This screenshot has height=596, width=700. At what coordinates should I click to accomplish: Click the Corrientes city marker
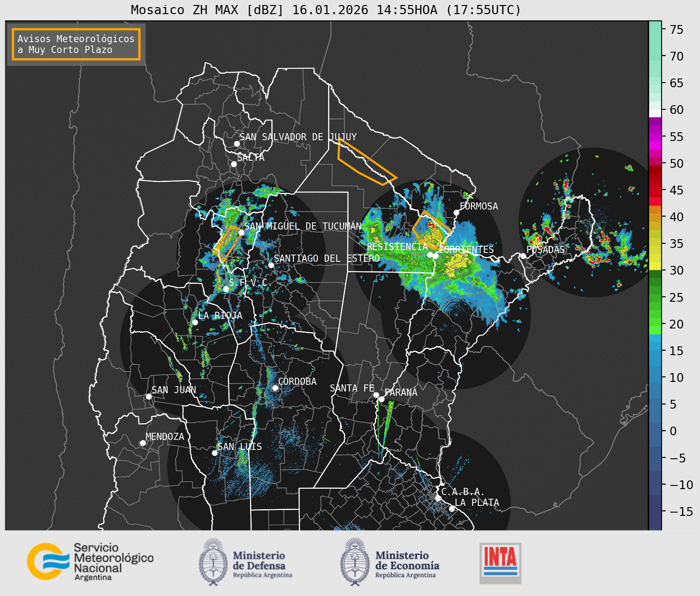point(435,256)
